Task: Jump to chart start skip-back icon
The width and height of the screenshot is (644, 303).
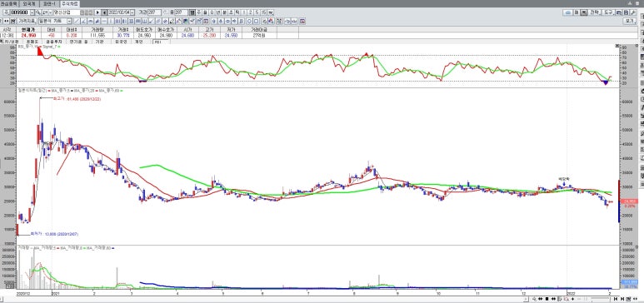Action: [616, 299]
